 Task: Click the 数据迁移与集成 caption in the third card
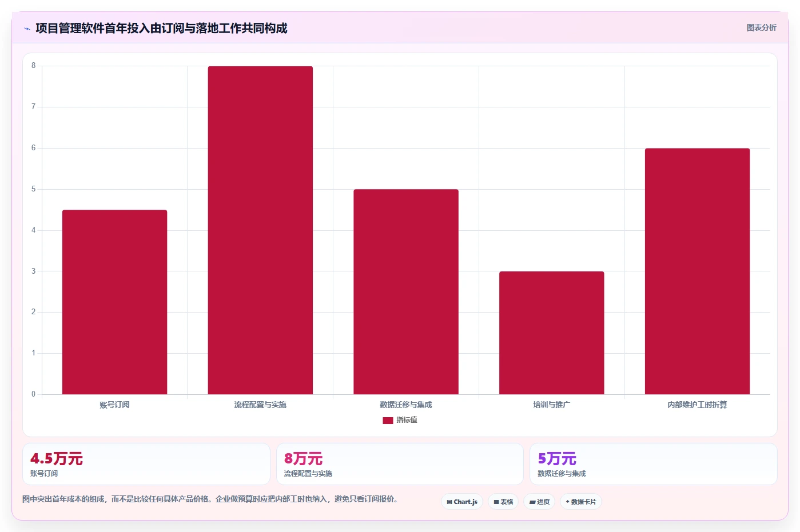562,474
